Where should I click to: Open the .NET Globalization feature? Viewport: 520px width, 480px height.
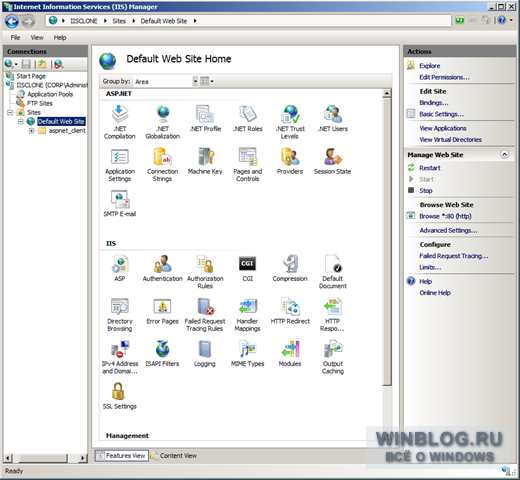(163, 122)
